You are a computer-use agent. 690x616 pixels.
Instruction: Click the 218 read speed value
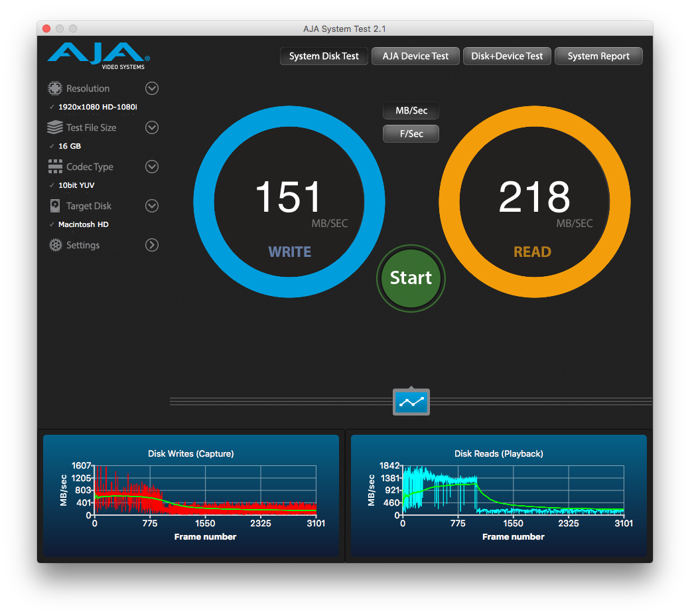coord(535,197)
